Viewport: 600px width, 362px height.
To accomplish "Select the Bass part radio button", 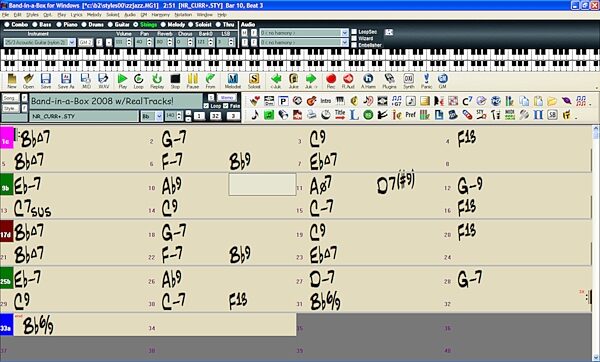I will (35, 24).
